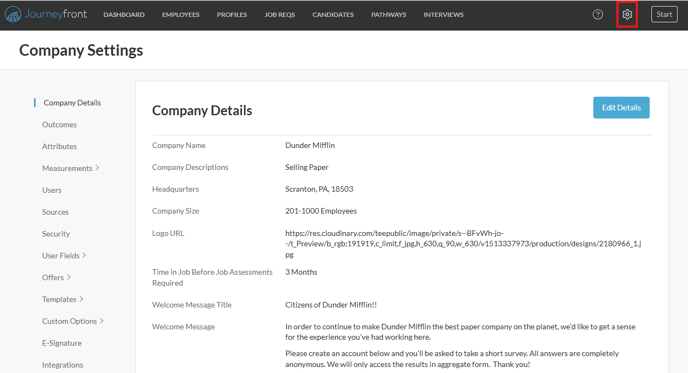Click the Welcome Message label
The height and width of the screenshot is (373, 688).
coord(183,327)
